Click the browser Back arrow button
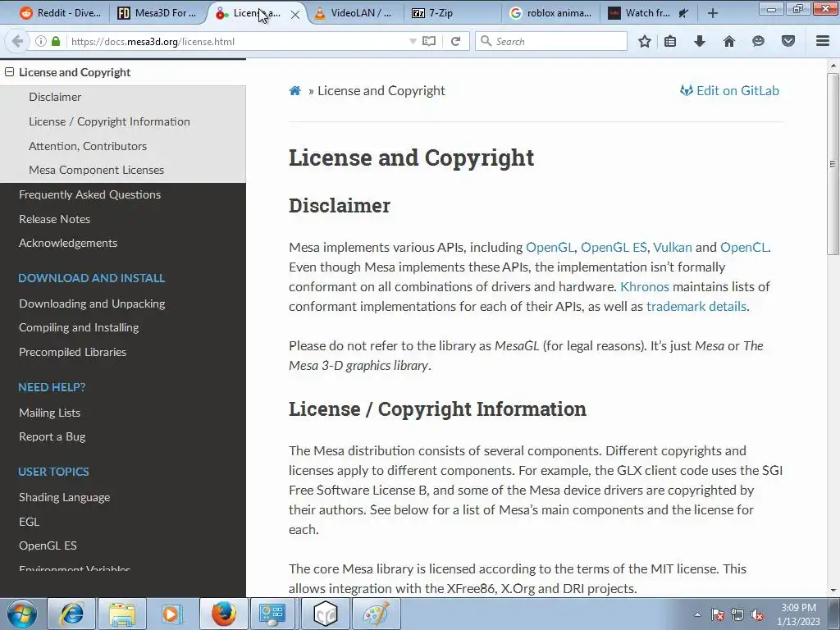Screen dimensions: 840x630 17,41
